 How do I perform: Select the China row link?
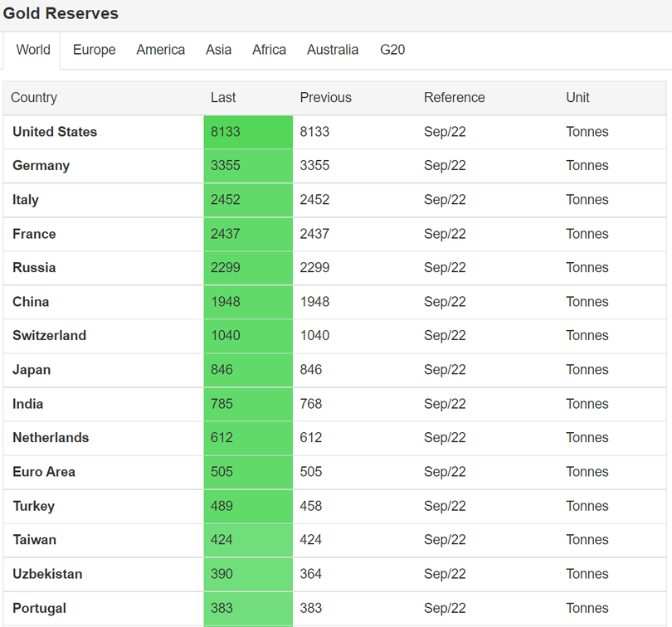(x=31, y=302)
